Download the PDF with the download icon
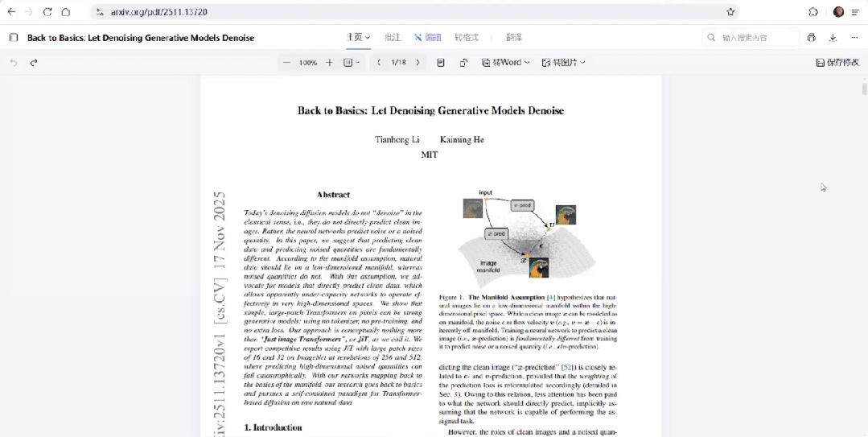The height and width of the screenshot is (437, 868). coord(833,38)
